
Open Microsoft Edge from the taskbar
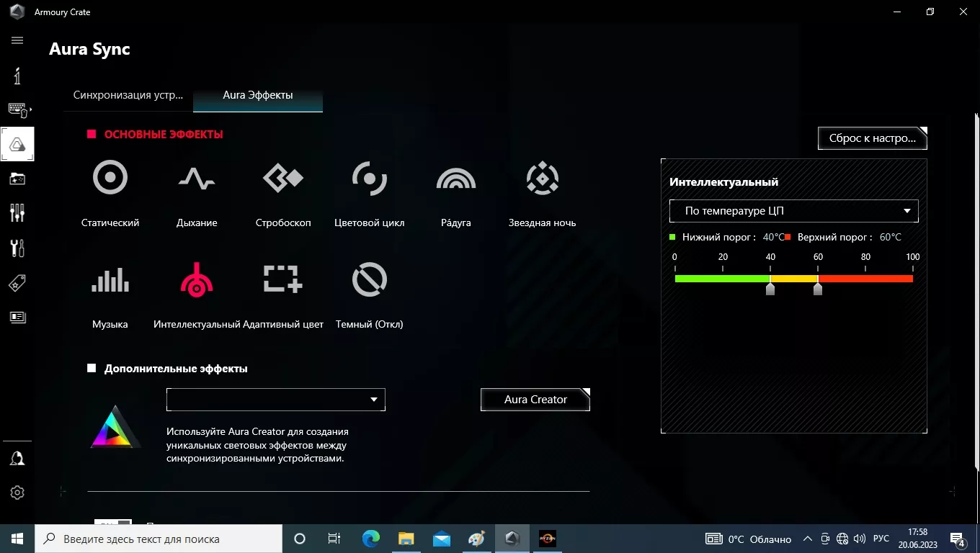[x=370, y=539]
